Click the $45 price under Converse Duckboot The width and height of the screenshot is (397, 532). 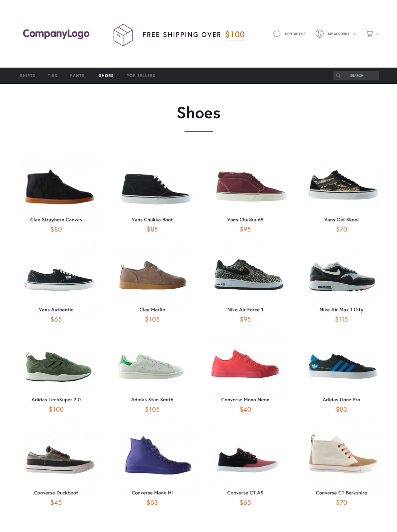[56, 502]
